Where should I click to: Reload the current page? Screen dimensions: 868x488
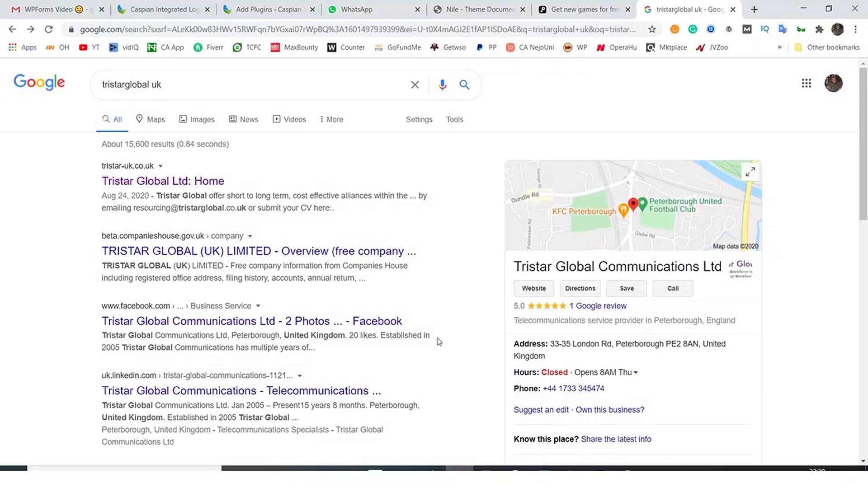pos(48,29)
